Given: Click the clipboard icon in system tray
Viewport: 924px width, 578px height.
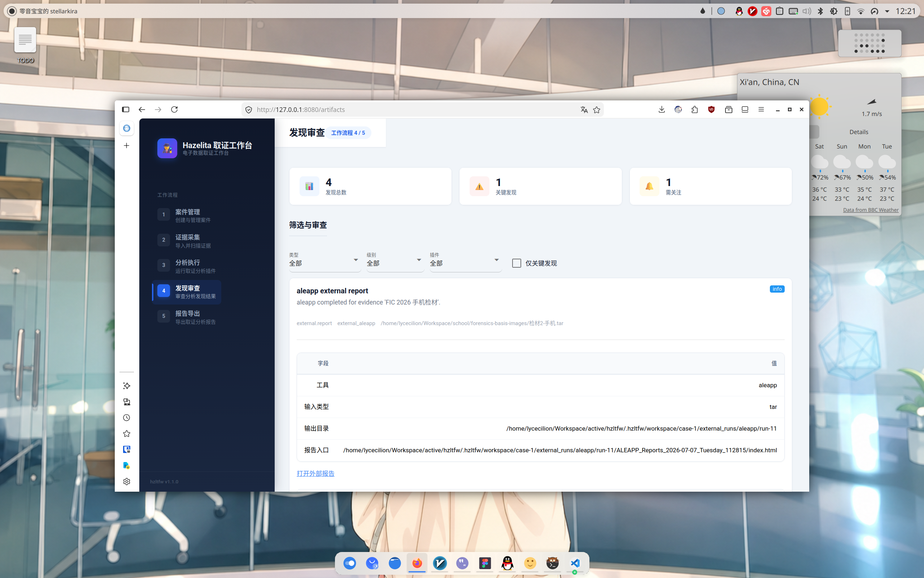Looking at the screenshot, I should [780, 11].
